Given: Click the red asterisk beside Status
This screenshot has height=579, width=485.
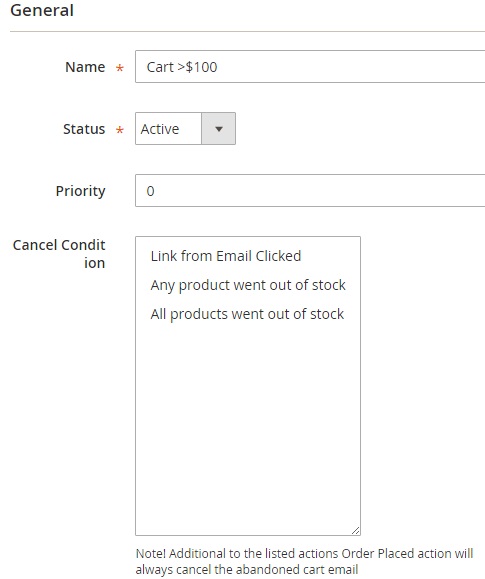Looking at the screenshot, I should tap(119, 130).
